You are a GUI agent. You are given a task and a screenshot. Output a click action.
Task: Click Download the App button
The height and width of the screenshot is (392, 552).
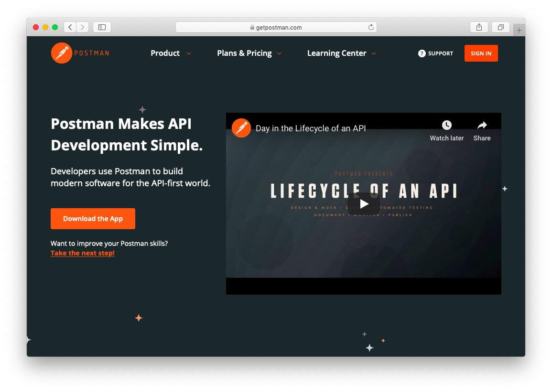(x=93, y=219)
